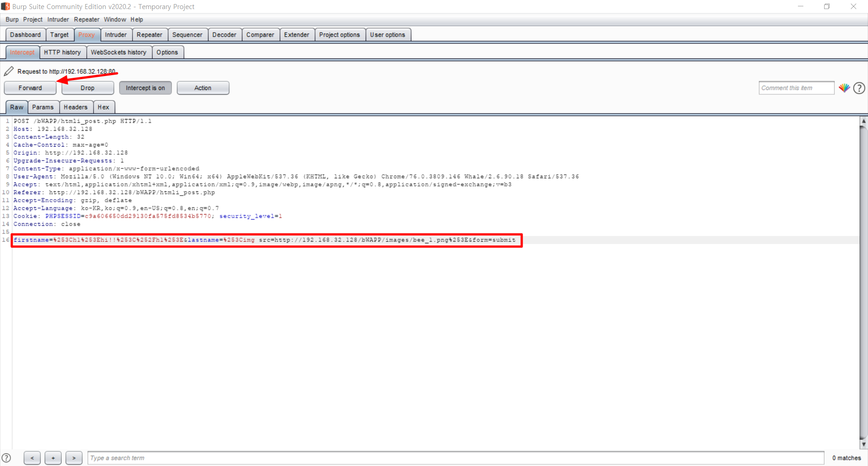Open the Decoder tab

pos(224,35)
